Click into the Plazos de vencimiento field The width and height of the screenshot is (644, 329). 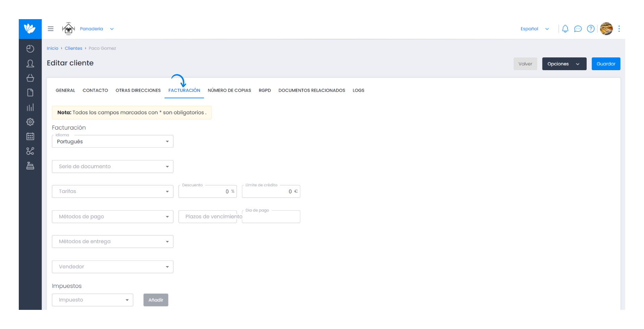(208, 217)
